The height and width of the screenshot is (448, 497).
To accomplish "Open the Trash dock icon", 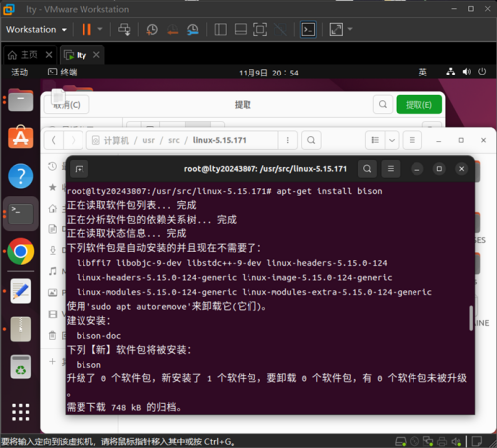I will [x=21, y=367].
